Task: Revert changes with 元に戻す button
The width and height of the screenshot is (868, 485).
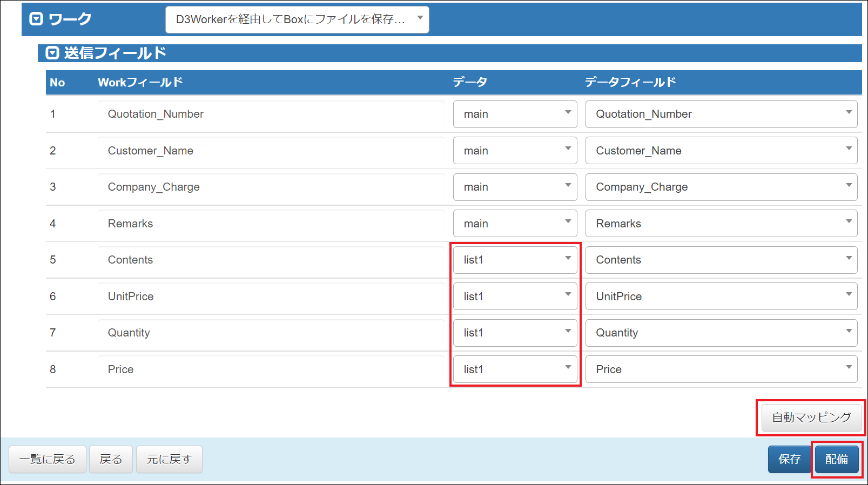Action: 169,459
